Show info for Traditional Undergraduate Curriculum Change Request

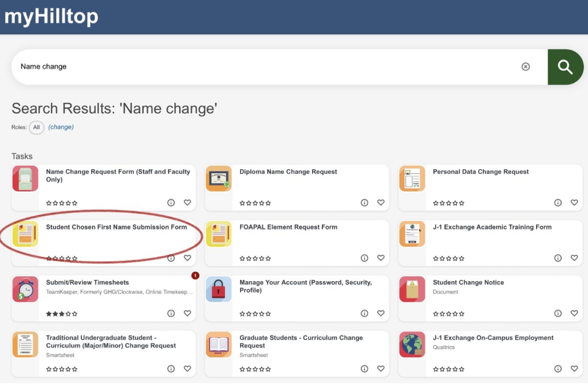pos(171,368)
